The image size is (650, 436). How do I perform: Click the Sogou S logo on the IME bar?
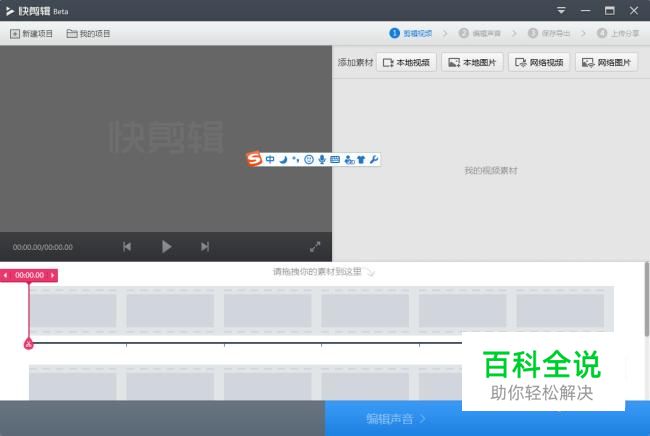254,159
